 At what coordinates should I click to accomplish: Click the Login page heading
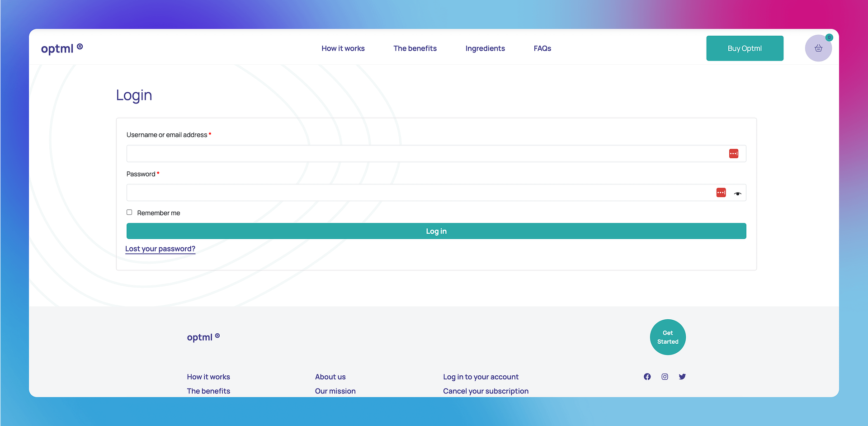click(134, 95)
